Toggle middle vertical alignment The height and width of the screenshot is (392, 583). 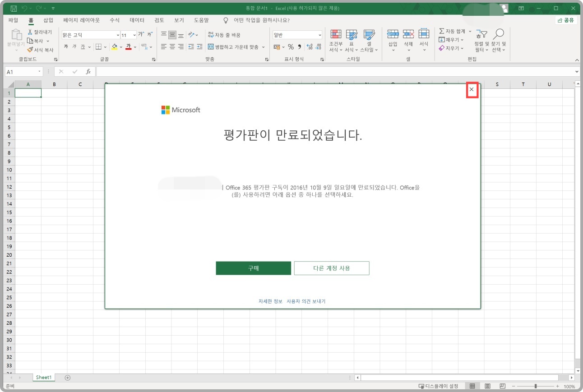point(172,35)
